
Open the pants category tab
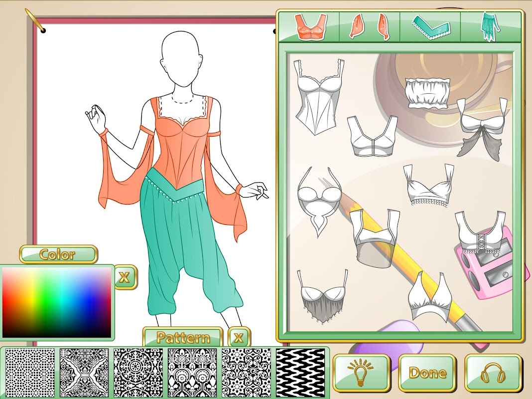coord(490,27)
